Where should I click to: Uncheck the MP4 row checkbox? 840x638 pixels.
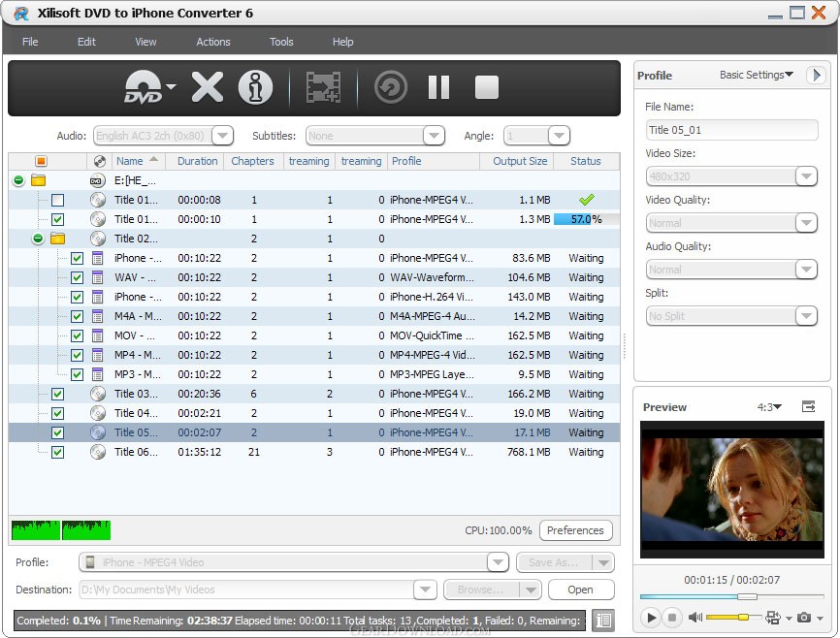pos(77,355)
